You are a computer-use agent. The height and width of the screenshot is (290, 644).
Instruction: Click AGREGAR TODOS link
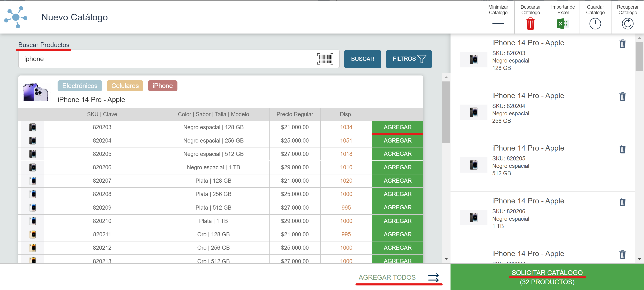[387, 277]
